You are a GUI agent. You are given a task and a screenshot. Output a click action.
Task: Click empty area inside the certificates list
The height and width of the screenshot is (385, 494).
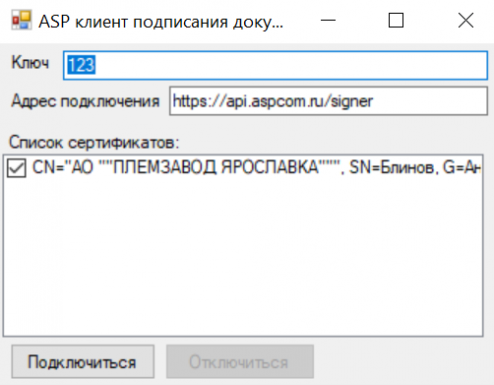[x=243, y=257]
